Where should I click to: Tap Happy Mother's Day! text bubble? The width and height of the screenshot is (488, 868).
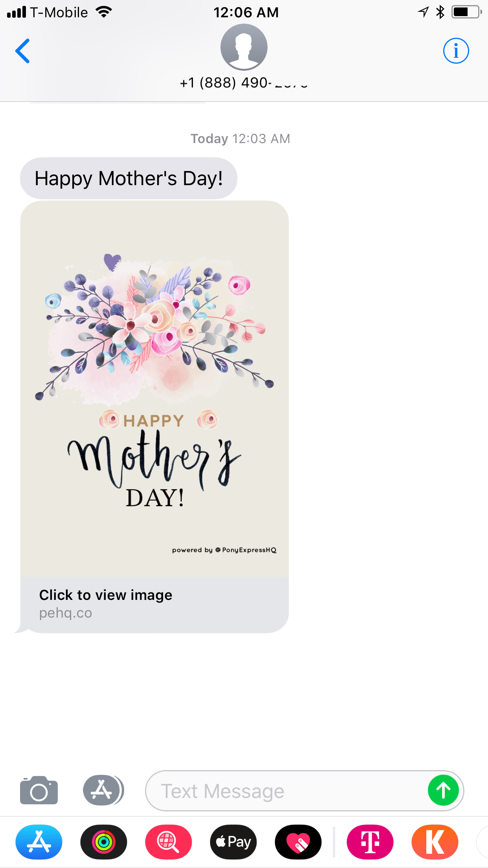click(128, 178)
